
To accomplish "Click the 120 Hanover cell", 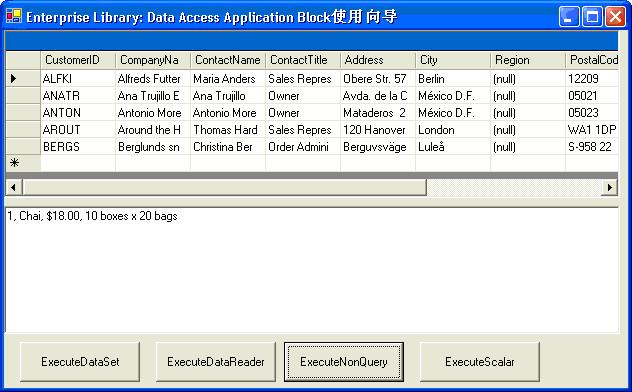I will pos(378,129).
